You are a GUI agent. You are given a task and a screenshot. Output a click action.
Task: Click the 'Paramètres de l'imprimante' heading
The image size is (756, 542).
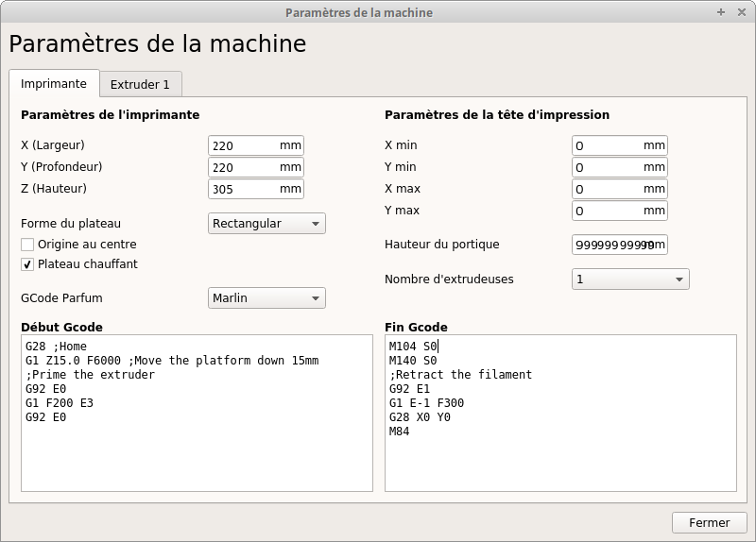(110, 114)
